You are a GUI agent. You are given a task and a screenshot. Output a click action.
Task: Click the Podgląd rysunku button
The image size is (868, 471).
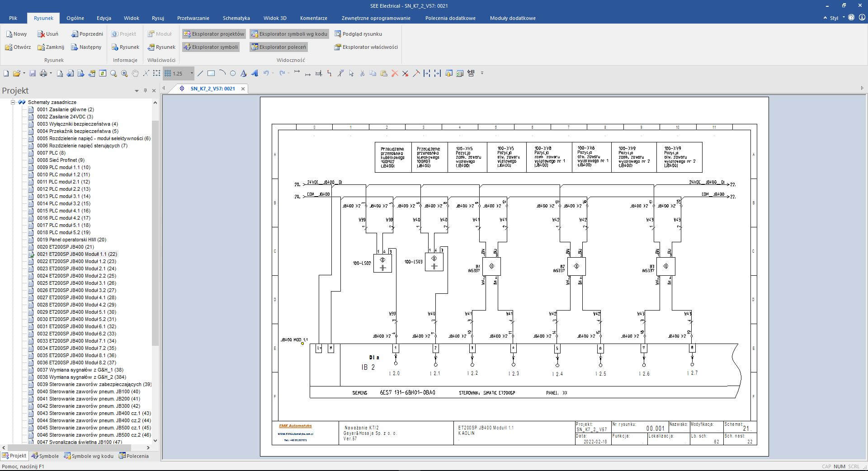click(358, 34)
